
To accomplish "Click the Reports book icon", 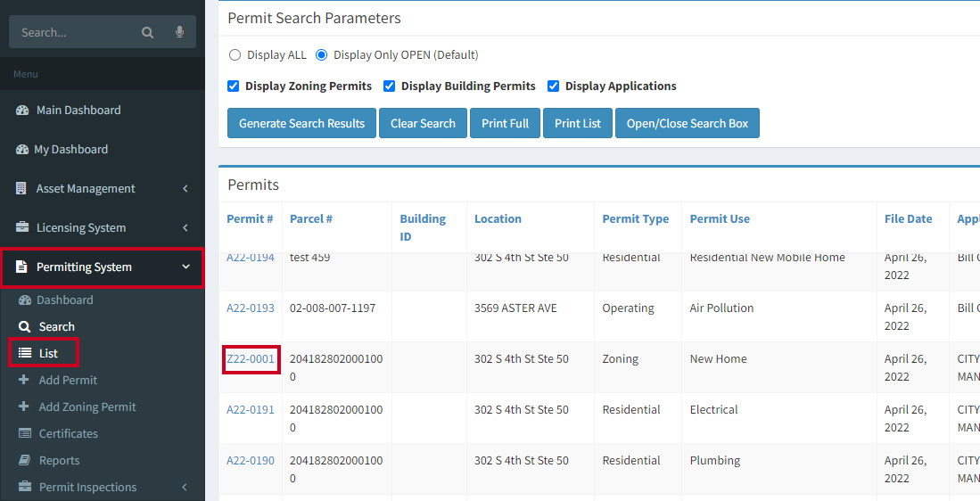I will (x=24, y=460).
